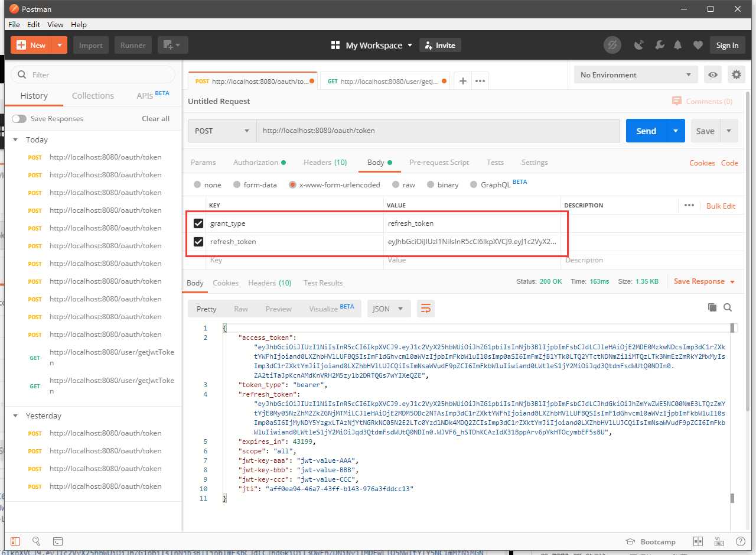Click the heart icon

coord(698,45)
